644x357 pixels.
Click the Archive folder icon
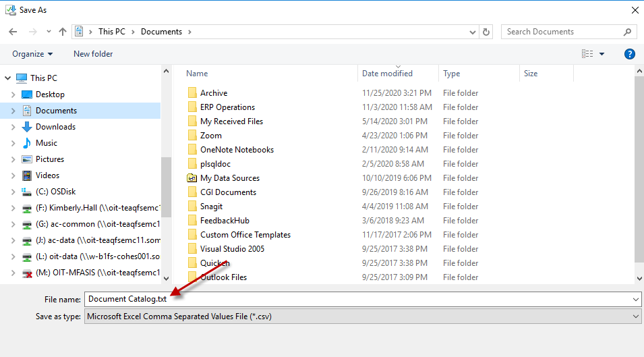(x=192, y=93)
